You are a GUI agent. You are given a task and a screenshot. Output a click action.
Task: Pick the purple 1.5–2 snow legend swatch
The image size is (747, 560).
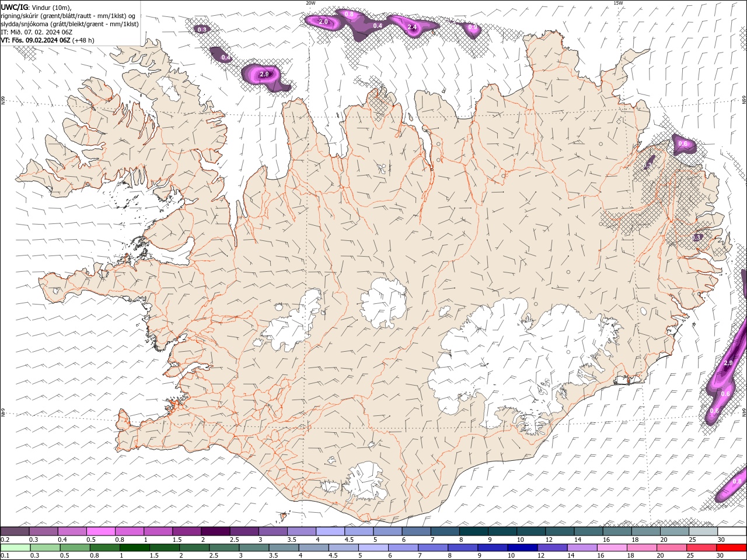tap(186, 531)
